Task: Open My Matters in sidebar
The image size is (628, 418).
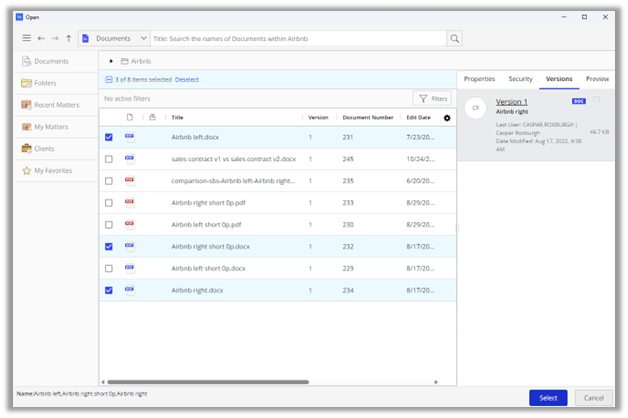Action: click(56, 127)
